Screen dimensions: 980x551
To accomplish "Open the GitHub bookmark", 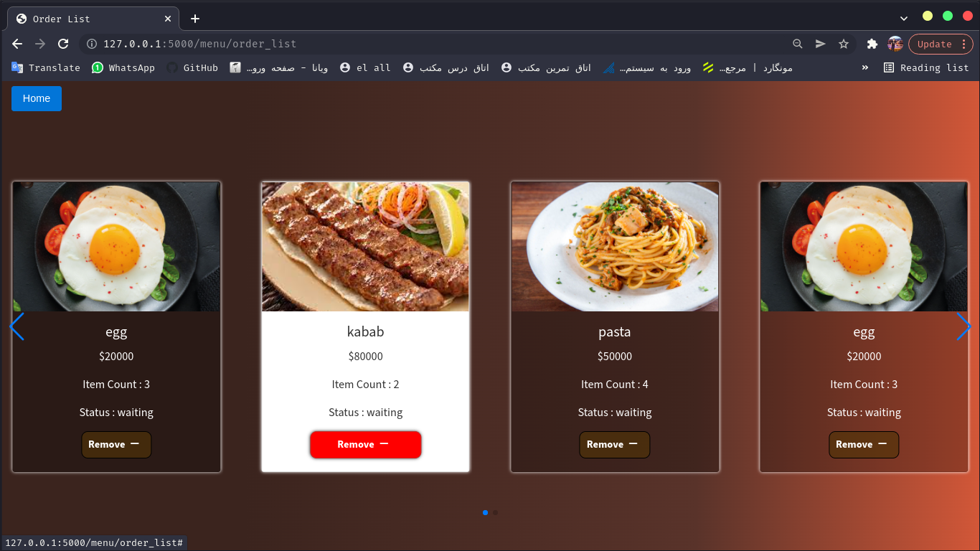I will [192, 67].
